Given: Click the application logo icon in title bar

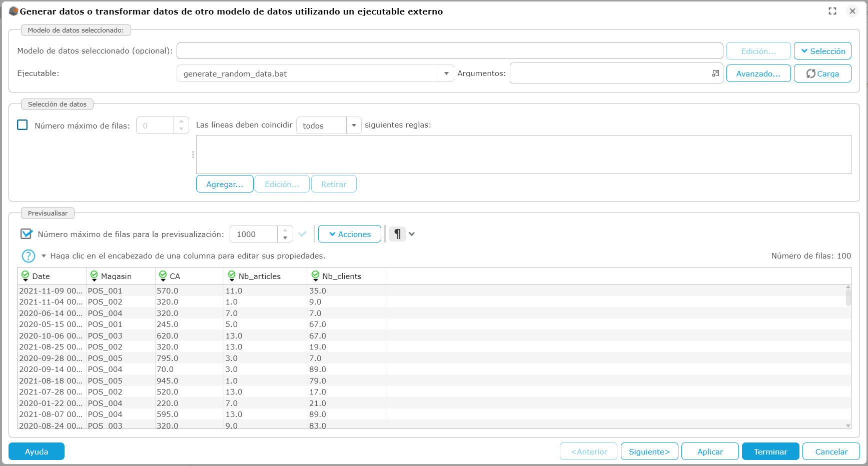Looking at the screenshot, I should (14, 11).
